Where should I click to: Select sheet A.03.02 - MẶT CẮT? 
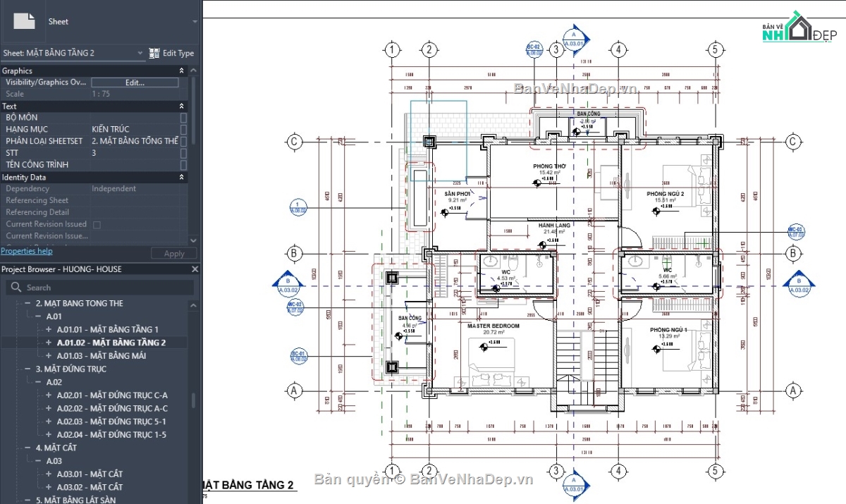click(x=90, y=487)
